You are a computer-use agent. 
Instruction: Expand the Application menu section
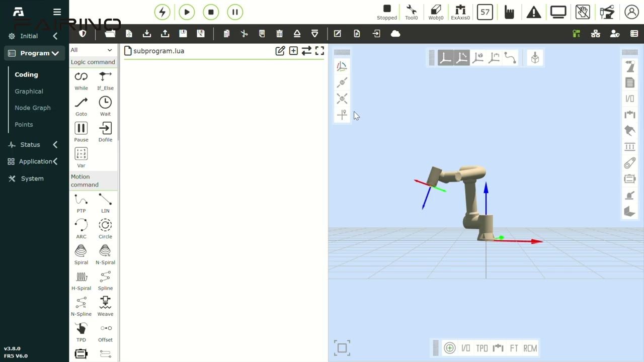point(33,161)
